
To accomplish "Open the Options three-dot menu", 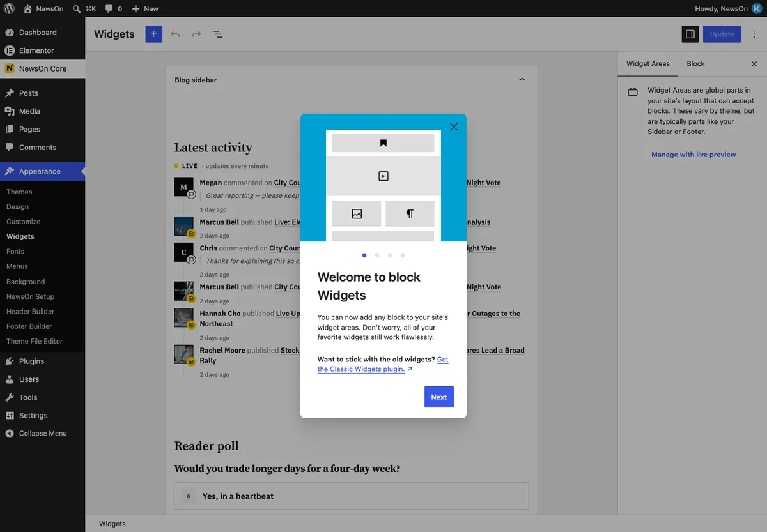I will coord(754,34).
